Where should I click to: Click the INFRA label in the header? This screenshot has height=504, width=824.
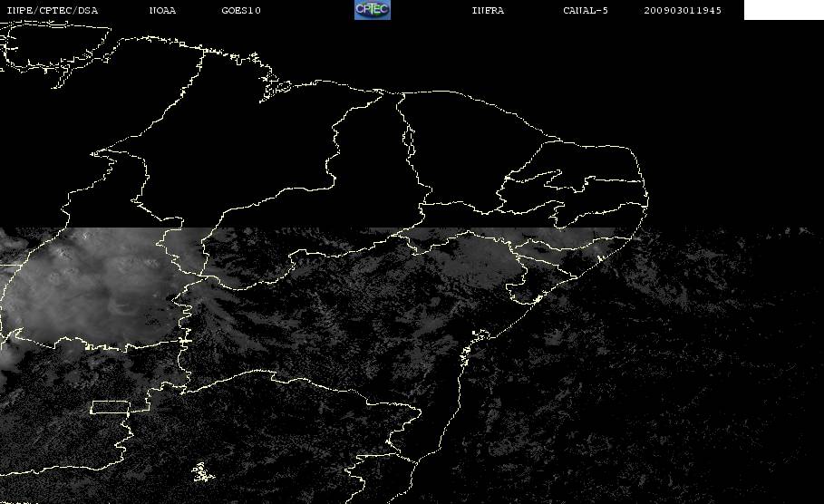pyautogui.click(x=488, y=11)
